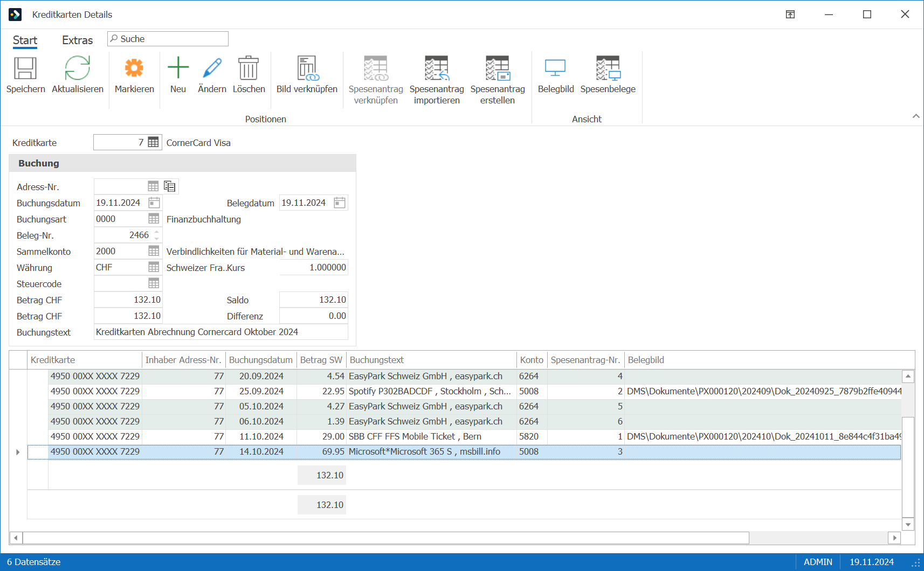This screenshot has height=571, width=924.
Task: Click the Ändern pencil icon
Action: pyautogui.click(x=212, y=68)
